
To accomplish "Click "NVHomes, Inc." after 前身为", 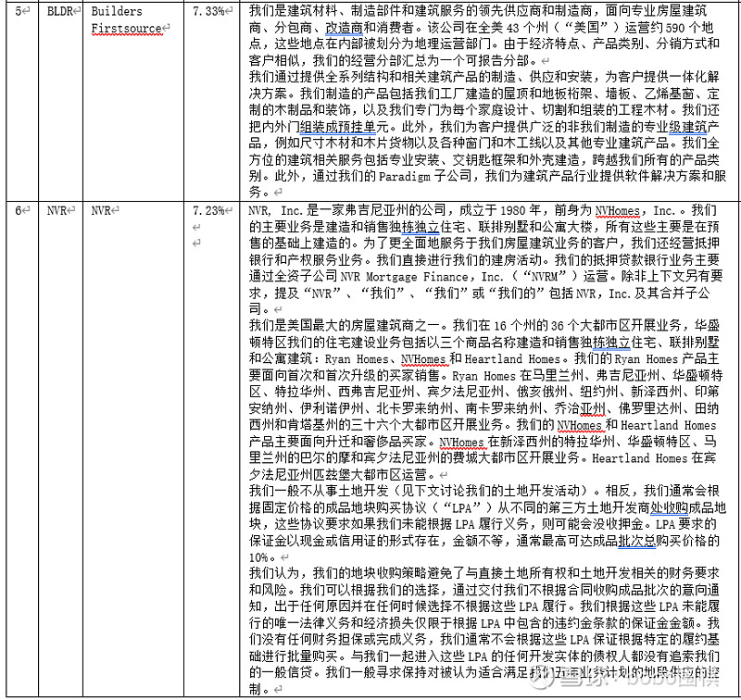I will tap(634, 210).
